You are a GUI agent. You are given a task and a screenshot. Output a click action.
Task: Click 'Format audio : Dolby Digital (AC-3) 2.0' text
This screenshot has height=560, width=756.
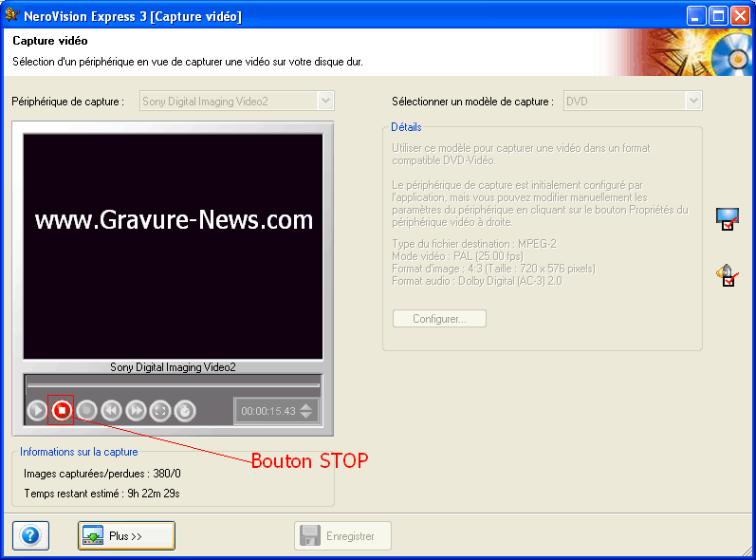[x=477, y=281]
